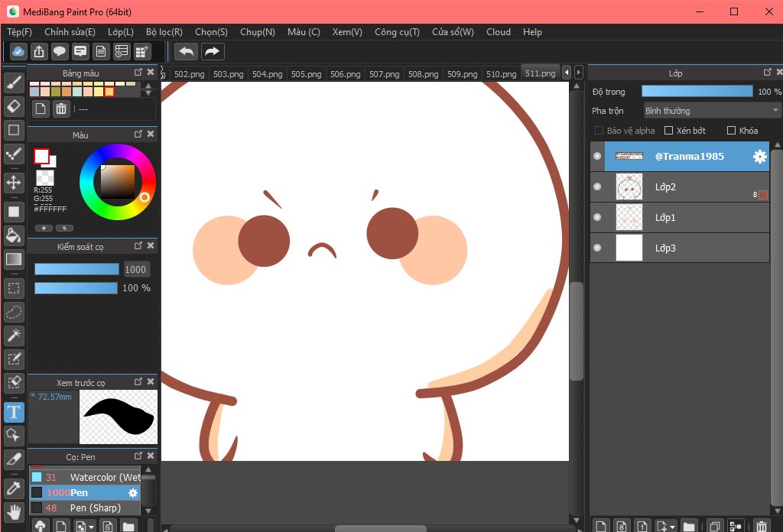Select the Pen (Sharp) brush

(x=85, y=508)
